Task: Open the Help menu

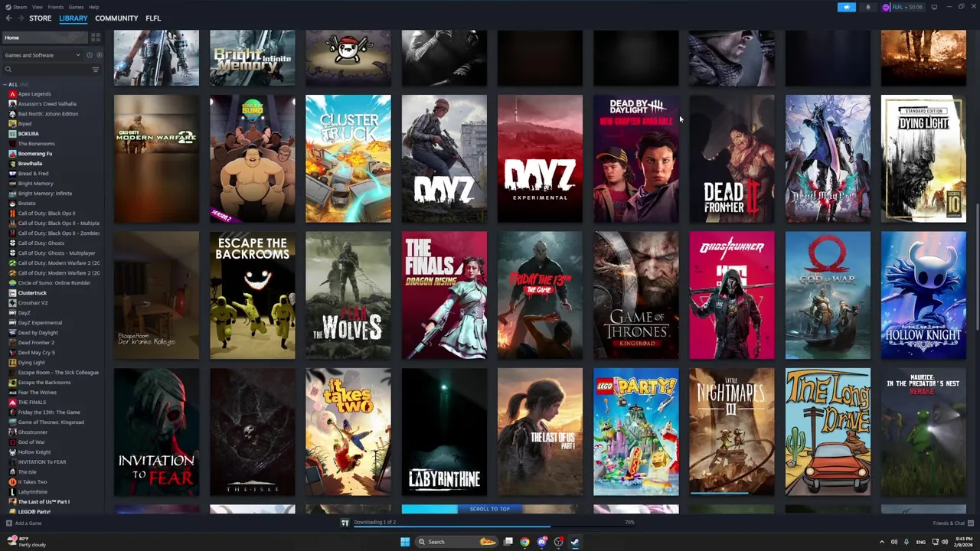Action: point(93,7)
